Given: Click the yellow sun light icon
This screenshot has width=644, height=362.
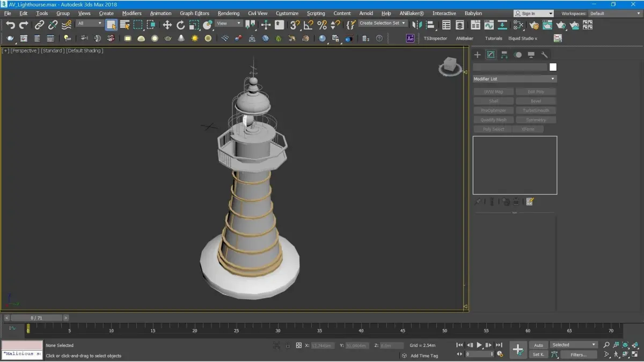Looking at the screenshot, I should pos(194,38).
